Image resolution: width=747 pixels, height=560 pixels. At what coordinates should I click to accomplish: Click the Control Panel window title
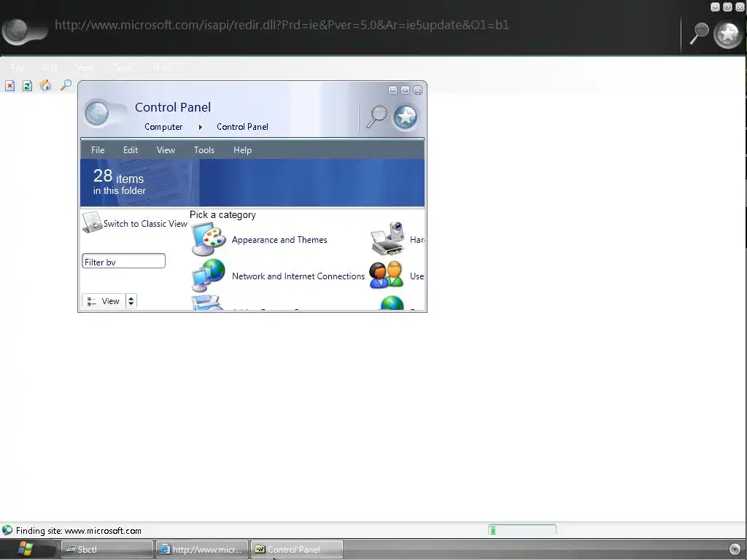(173, 107)
